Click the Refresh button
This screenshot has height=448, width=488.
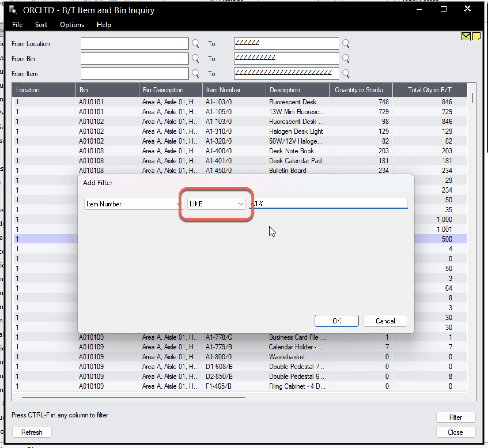pos(32,432)
